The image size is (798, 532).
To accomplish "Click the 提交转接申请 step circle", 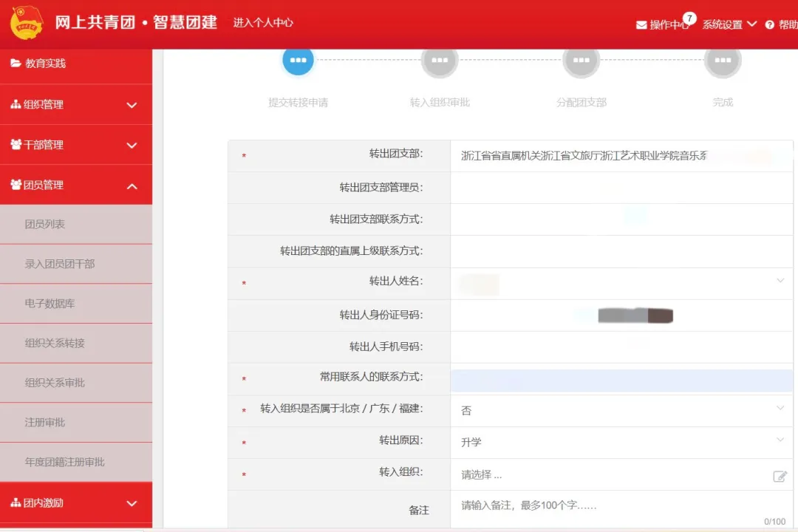I will tap(298, 61).
